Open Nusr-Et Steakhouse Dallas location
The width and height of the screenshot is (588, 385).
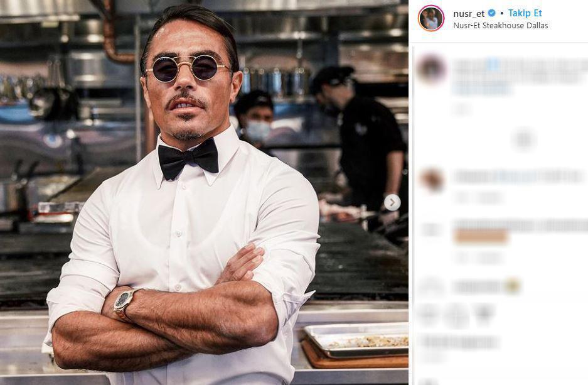tap(500, 26)
